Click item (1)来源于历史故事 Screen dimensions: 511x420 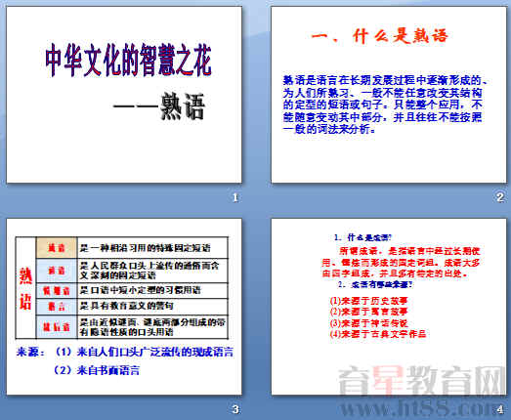coord(368,300)
